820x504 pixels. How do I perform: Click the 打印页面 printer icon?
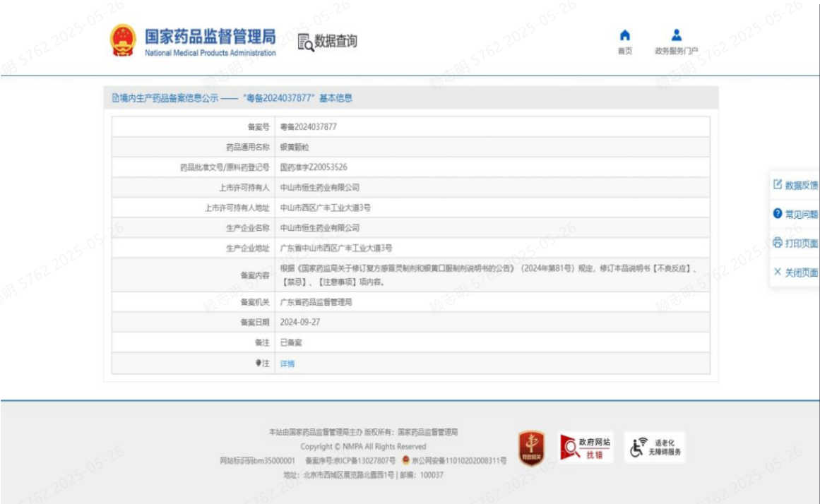coord(778,243)
